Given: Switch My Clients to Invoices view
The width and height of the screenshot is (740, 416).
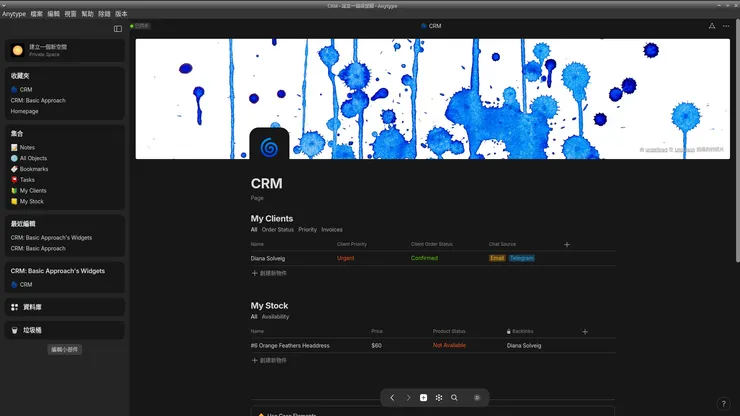Looking at the screenshot, I should [332, 230].
